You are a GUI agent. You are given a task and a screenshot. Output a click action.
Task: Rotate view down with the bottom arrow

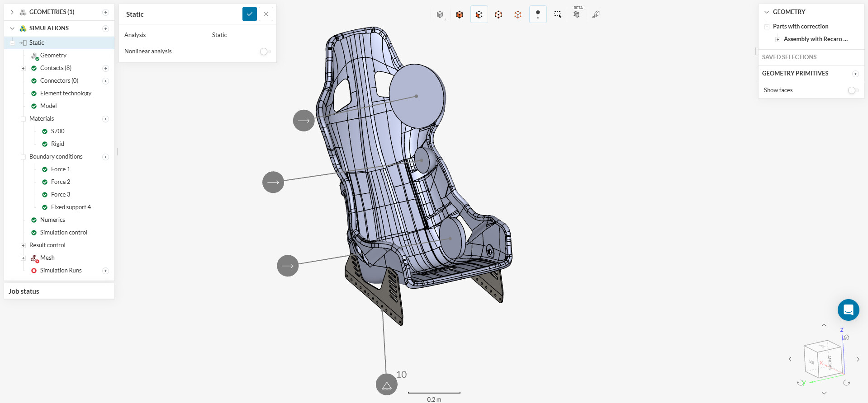(824, 393)
